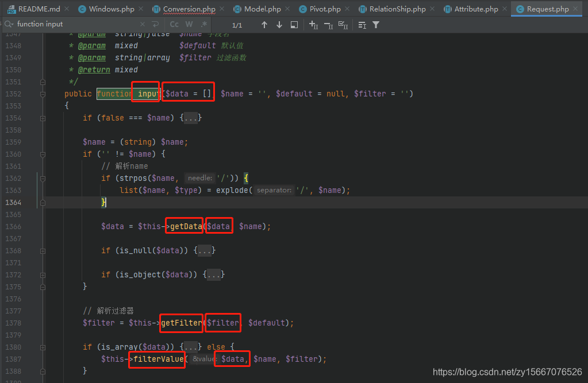Switch to Windows.php tab
588x383 pixels.
(x=112, y=9)
